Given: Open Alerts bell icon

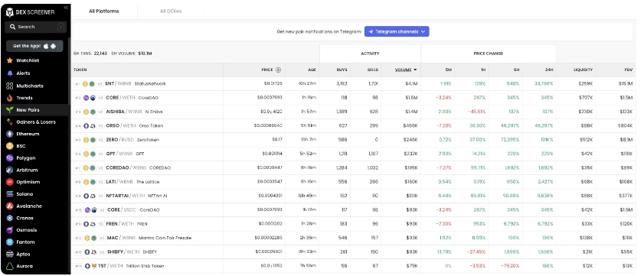Looking at the screenshot, I should (x=10, y=73).
